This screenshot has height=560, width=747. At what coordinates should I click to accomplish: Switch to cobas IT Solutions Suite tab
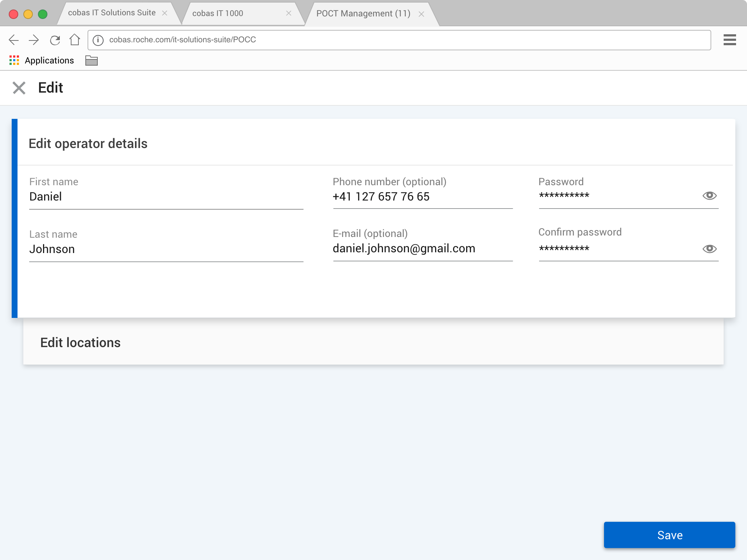pos(112,13)
